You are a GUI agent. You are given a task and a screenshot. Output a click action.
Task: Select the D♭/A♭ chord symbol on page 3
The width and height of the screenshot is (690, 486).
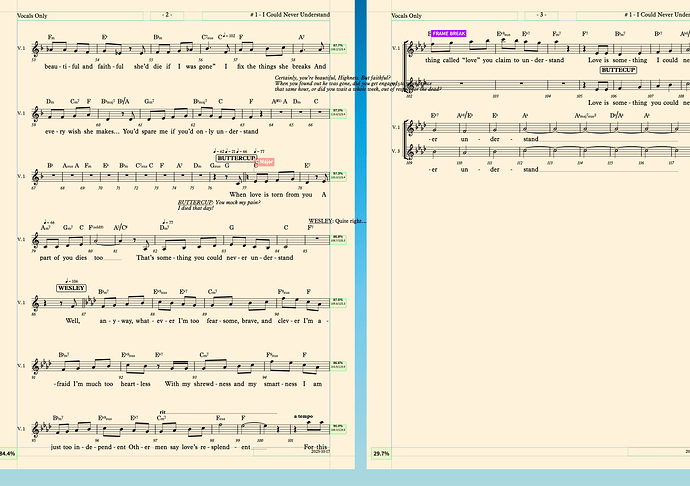click(616, 116)
